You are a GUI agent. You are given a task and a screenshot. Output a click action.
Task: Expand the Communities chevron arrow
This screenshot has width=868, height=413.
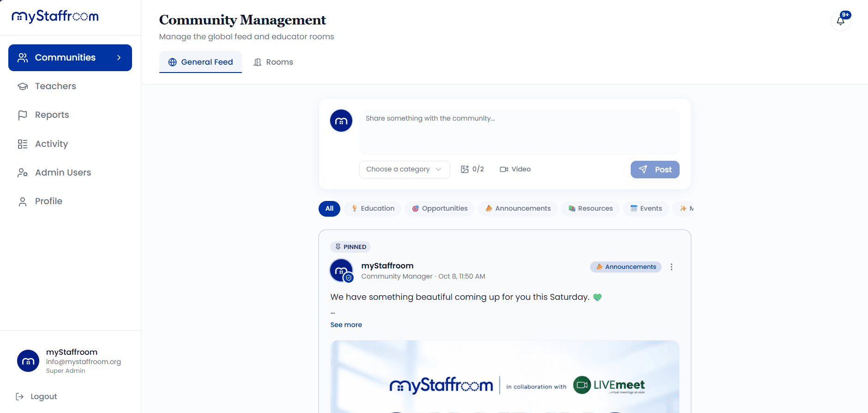click(119, 58)
